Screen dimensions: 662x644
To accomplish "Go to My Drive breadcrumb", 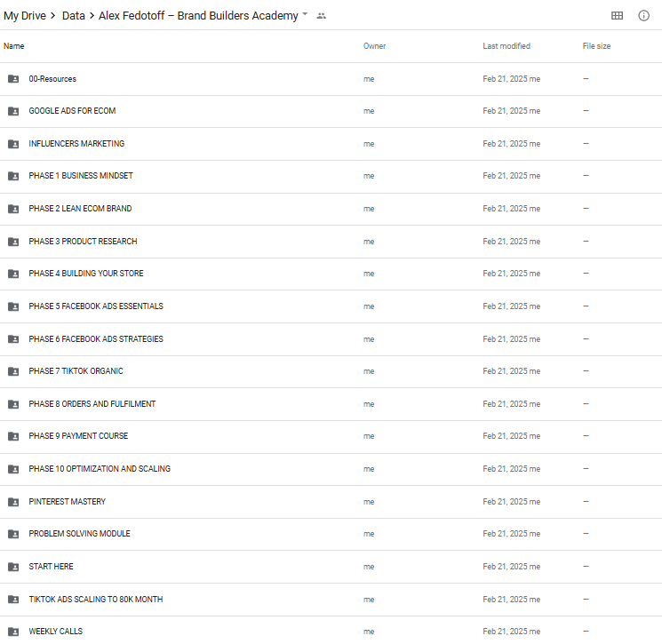I will tap(25, 16).
